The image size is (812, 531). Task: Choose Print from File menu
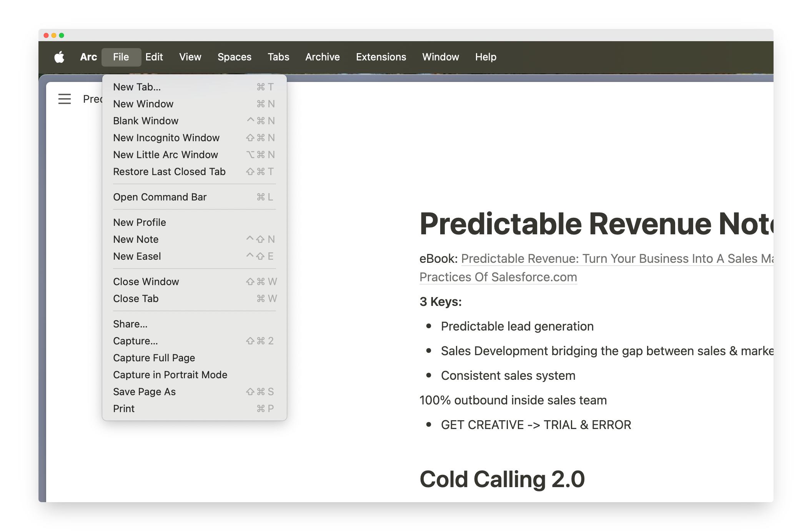pos(195,409)
